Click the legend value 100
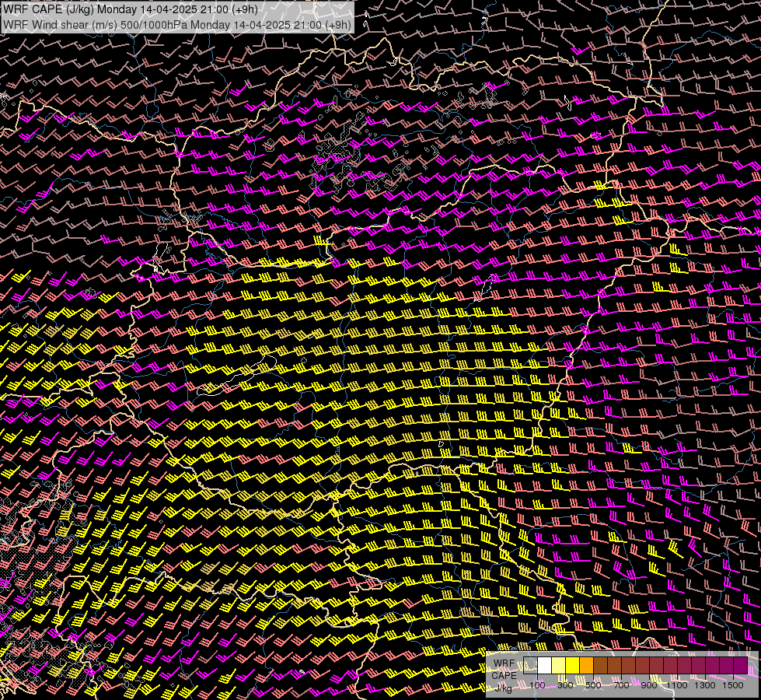 coord(537,685)
